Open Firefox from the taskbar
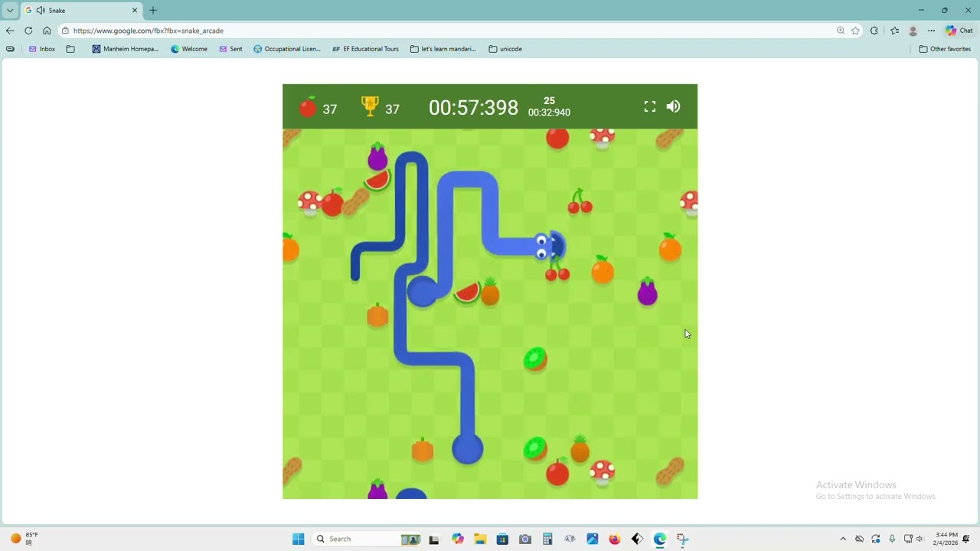 point(615,539)
